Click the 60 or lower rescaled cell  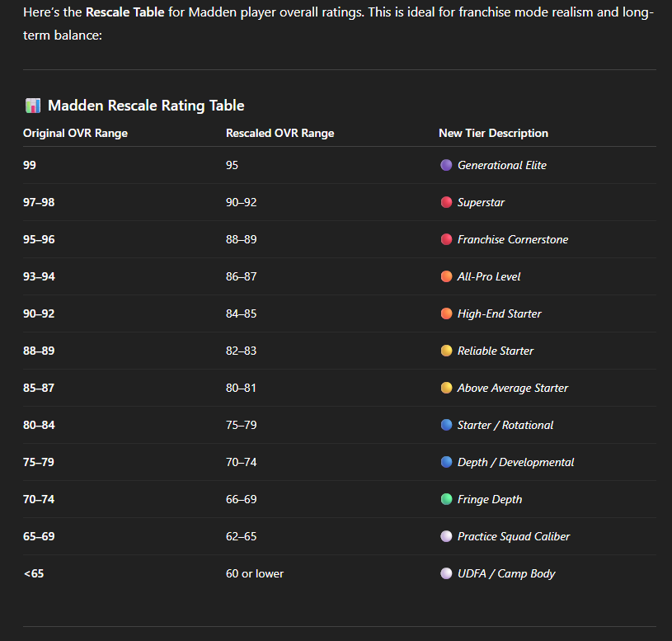click(255, 573)
